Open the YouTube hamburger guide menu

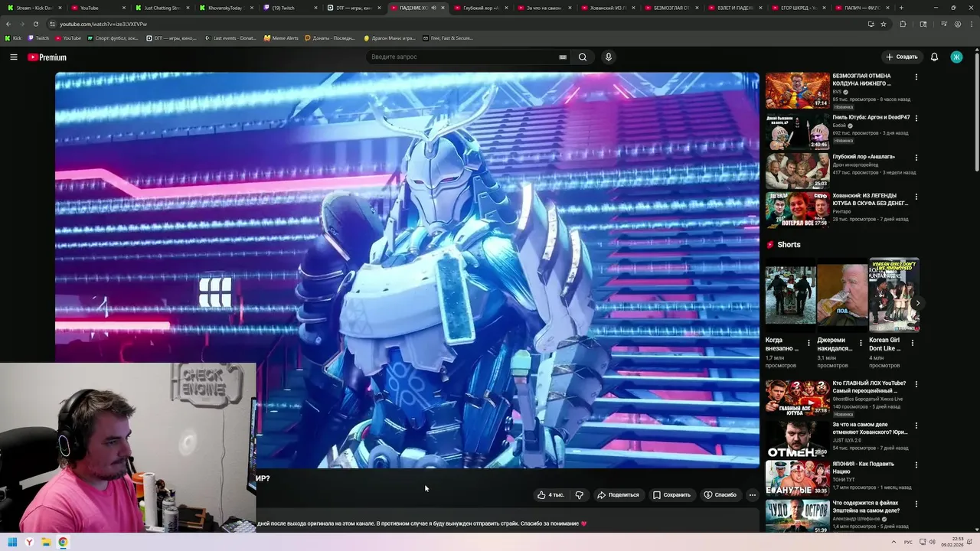13,57
